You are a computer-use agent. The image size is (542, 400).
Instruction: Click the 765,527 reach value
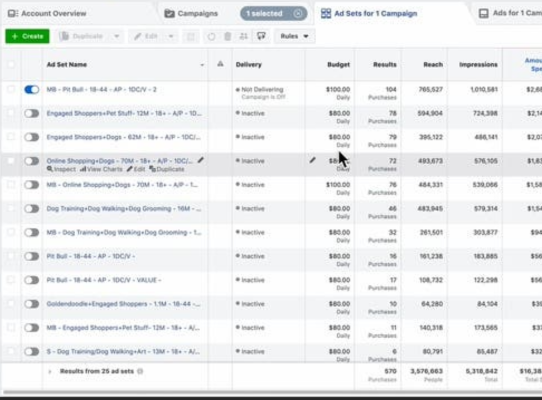(430, 90)
